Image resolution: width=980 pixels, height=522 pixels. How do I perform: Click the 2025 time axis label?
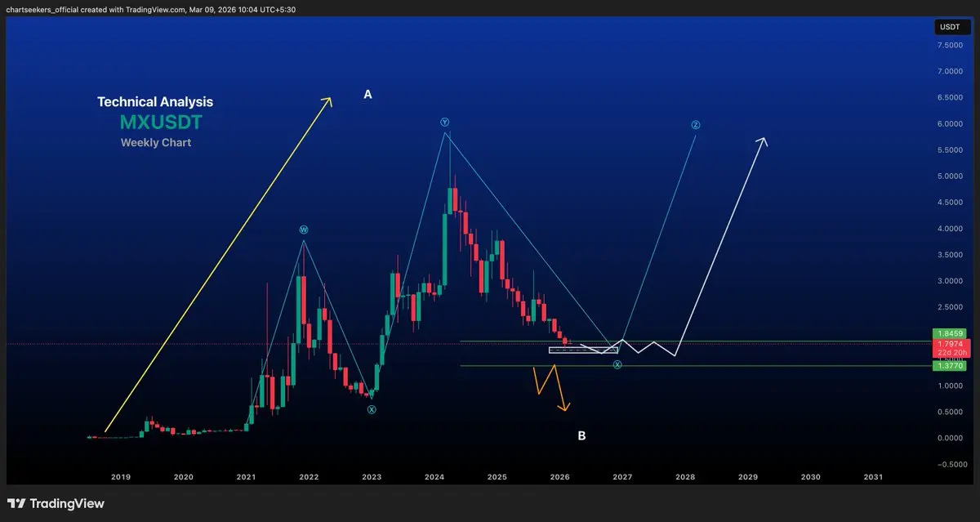[497, 476]
